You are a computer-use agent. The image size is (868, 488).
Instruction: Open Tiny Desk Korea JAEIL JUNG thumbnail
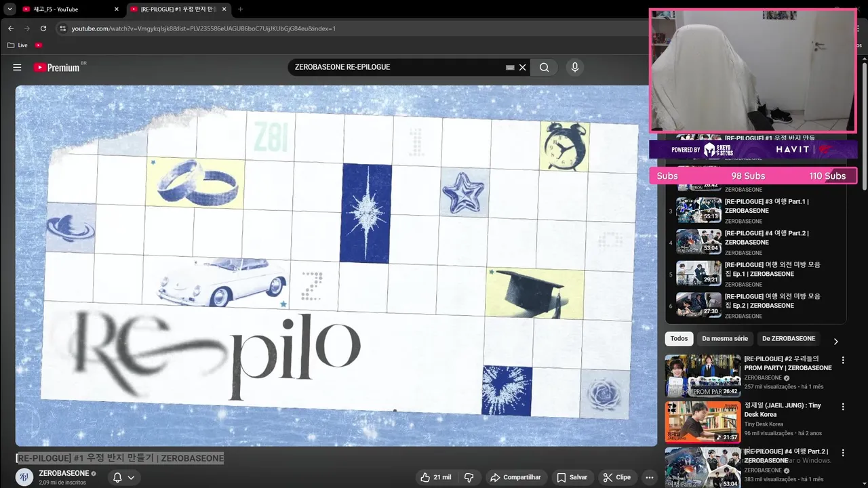(703, 422)
